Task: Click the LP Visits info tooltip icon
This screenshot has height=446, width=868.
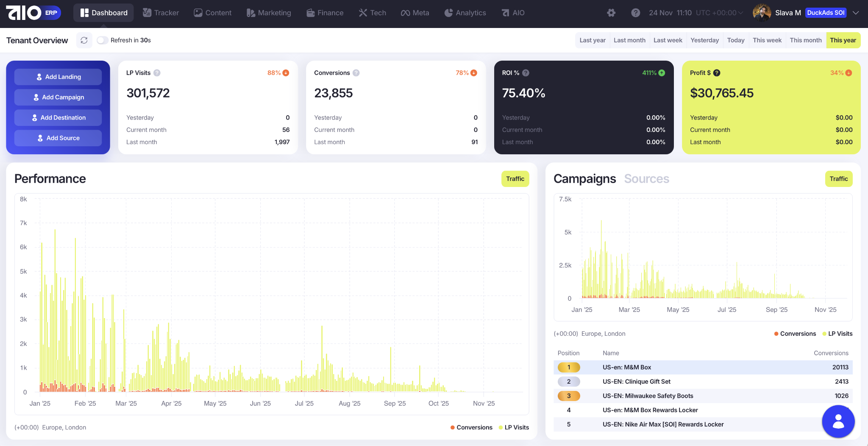Action: 157,73
